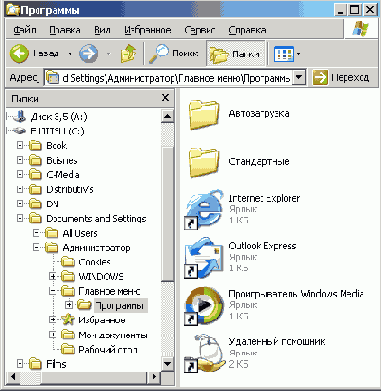The height and width of the screenshot is (391, 381).
Task: Click the green Back arrow icon
Action: point(19,54)
